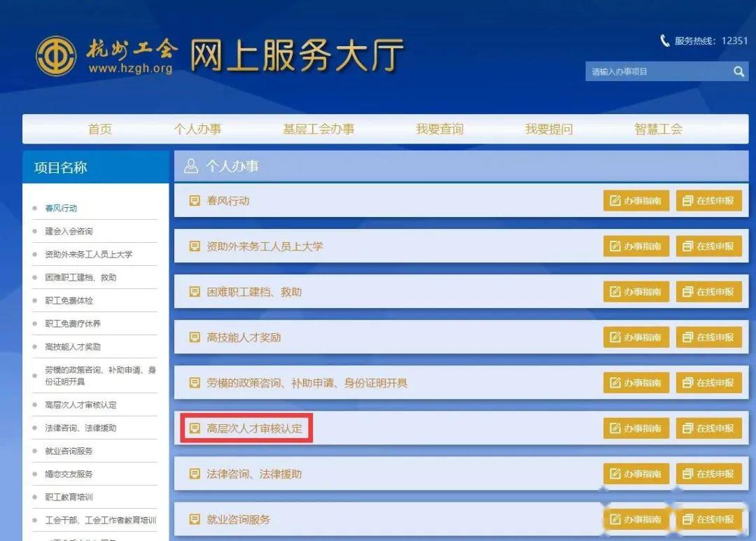Open the 基层工会办事 navigation tab
Viewport: 756px width, 541px height.
point(318,129)
